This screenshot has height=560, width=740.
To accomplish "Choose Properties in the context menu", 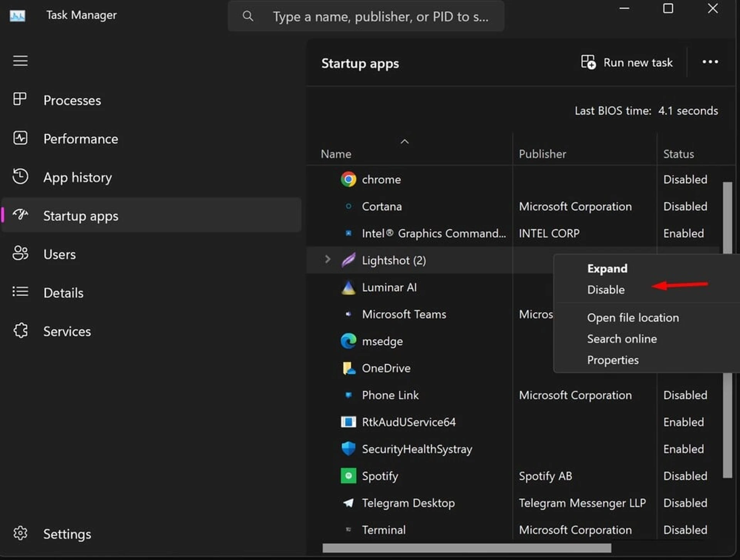I will (613, 360).
